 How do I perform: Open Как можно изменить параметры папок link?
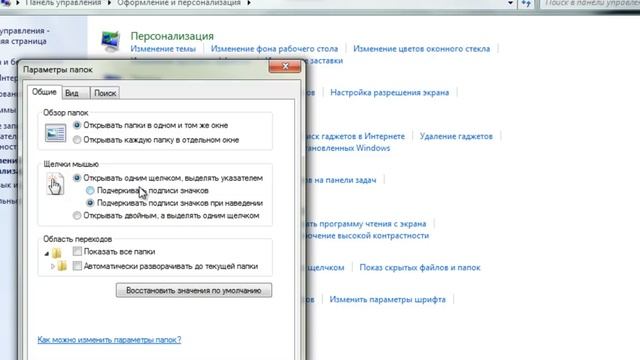(109, 340)
